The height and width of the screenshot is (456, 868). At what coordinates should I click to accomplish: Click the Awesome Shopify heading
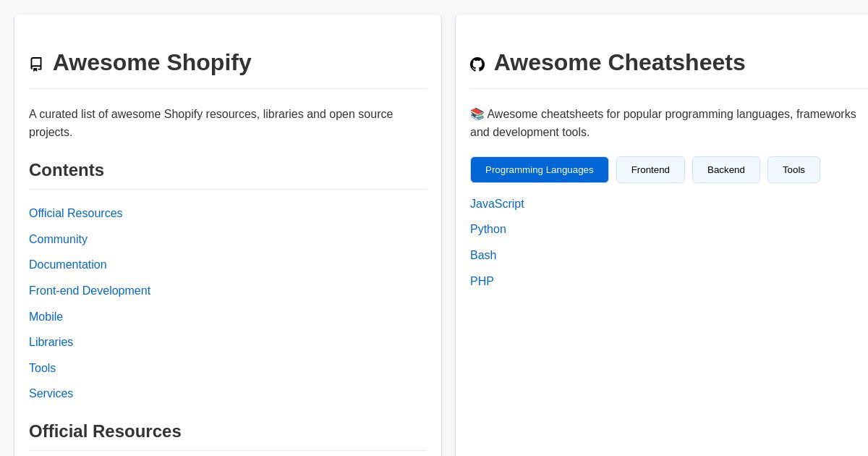pos(152,64)
